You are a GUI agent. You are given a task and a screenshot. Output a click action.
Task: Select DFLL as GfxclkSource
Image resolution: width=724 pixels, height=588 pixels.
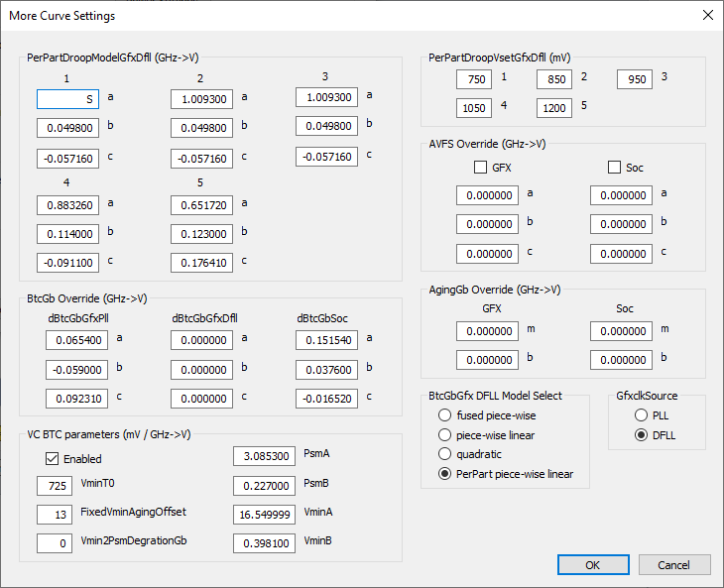point(642,434)
